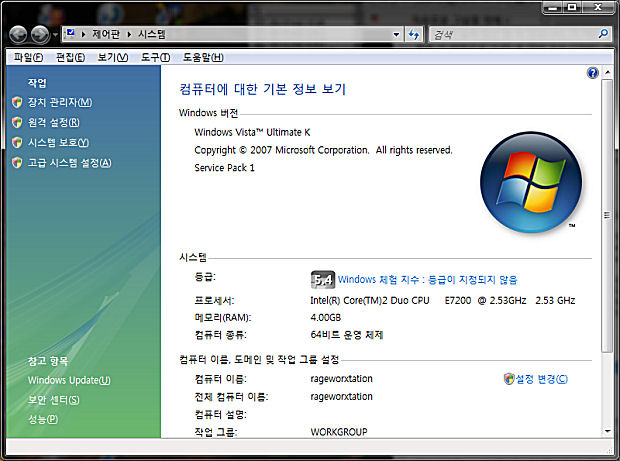
Task: Click the vertical scrollbar thumb
Action: tap(607, 215)
